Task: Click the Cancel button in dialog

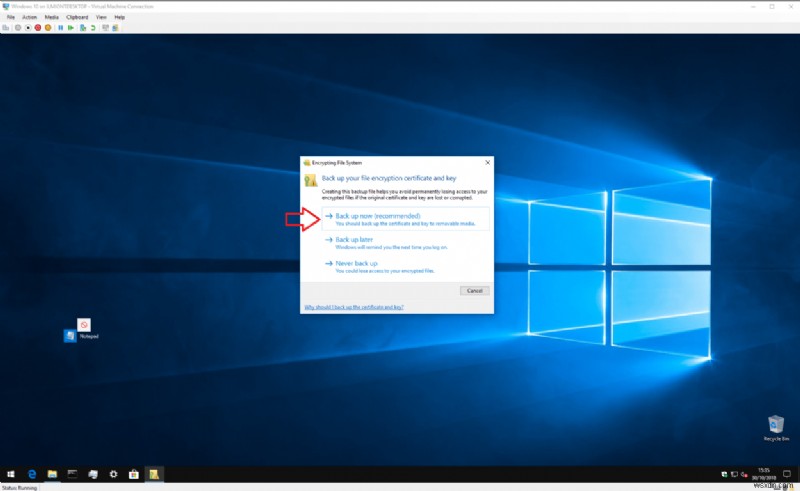Action: pyautogui.click(x=474, y=290)
